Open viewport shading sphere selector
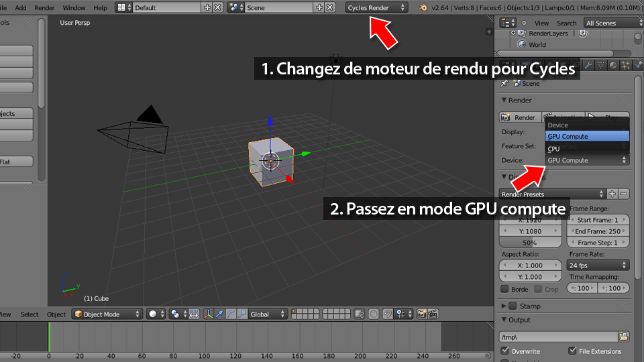The height and width of the screenshot is (362, 644). [x=156, y=314]
